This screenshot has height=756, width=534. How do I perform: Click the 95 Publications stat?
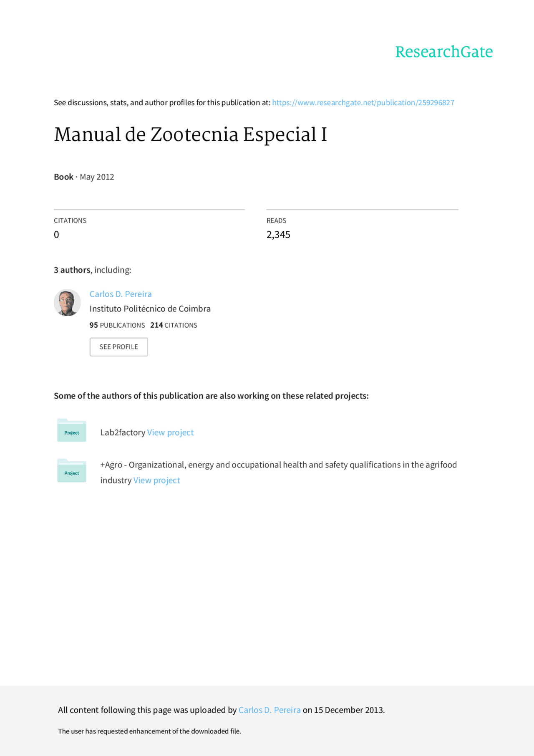[117, 325]
